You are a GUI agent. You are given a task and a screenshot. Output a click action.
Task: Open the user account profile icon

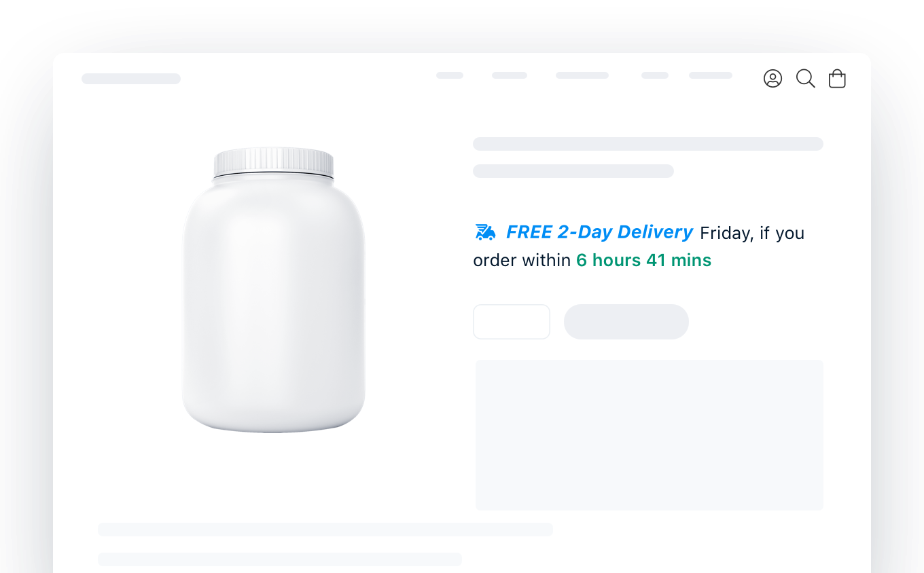point(772,79)
